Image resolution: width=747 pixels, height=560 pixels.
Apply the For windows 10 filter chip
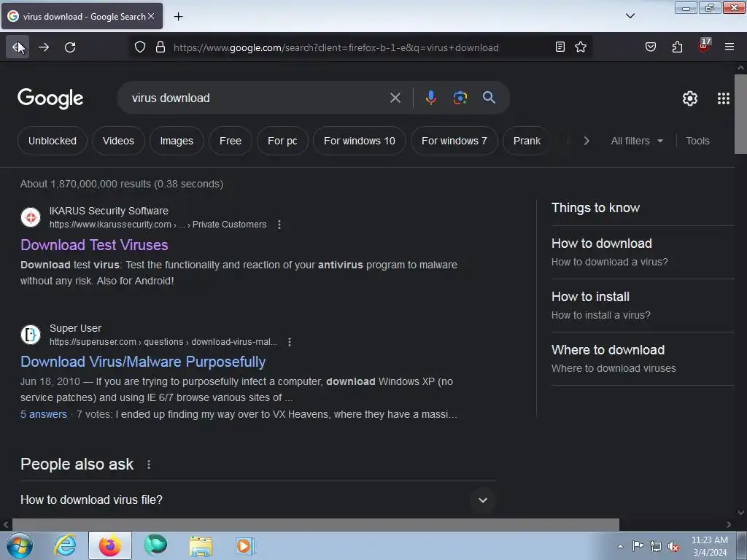tap(360, 141)
